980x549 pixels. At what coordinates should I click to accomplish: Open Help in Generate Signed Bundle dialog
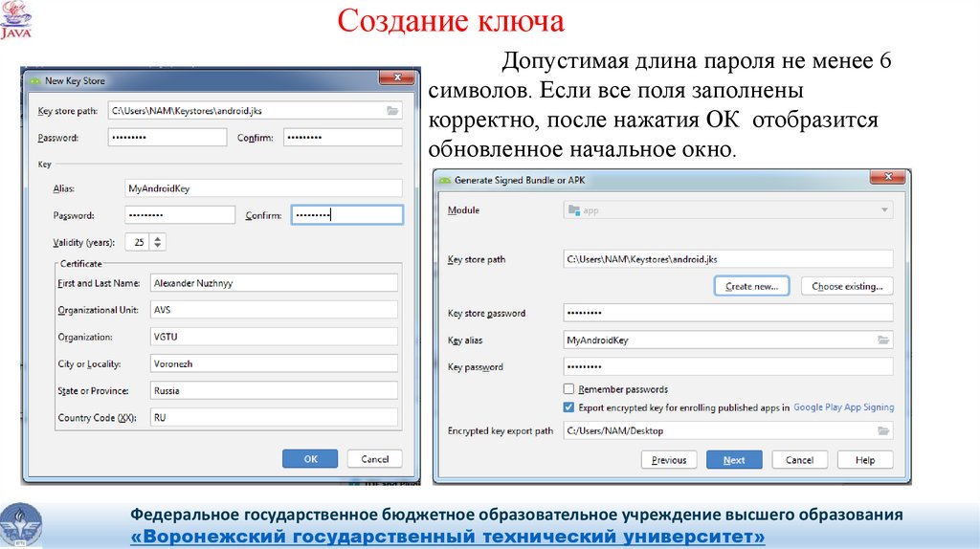coord(865,460)
